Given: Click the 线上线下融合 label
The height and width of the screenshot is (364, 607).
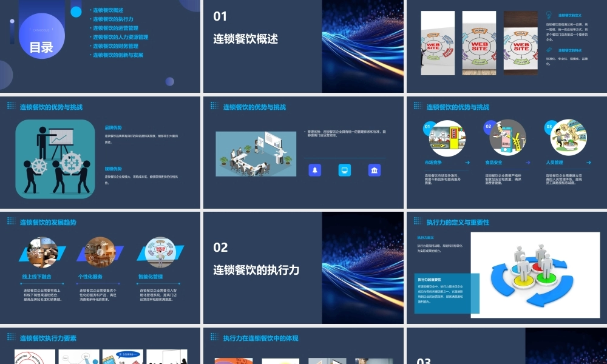Looking at the screenshot, I should pos(37,277).
